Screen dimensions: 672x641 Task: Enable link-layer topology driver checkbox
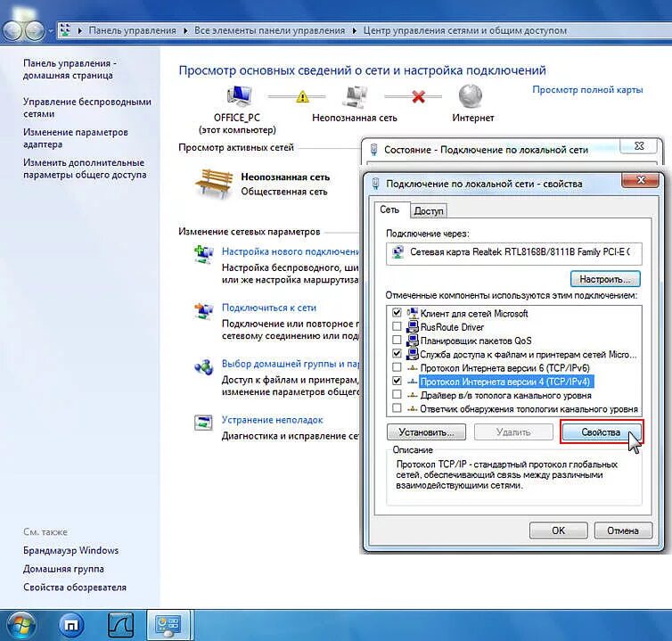pyautogui.click(x=397, y=394)
